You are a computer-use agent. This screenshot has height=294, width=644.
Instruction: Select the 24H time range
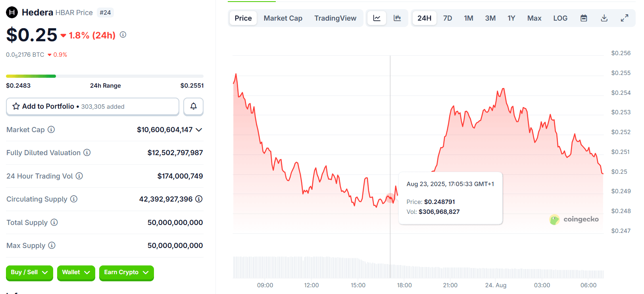coord(424,18)
